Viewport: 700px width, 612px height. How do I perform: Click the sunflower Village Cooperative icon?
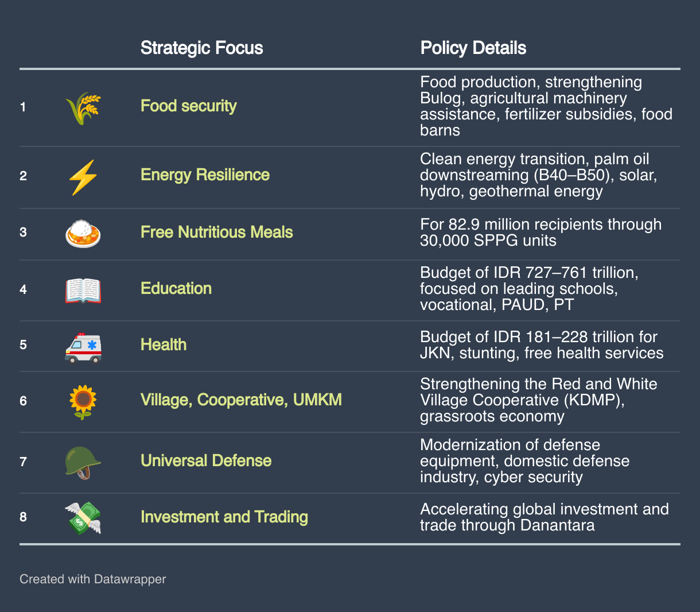[x=83, y=402]
